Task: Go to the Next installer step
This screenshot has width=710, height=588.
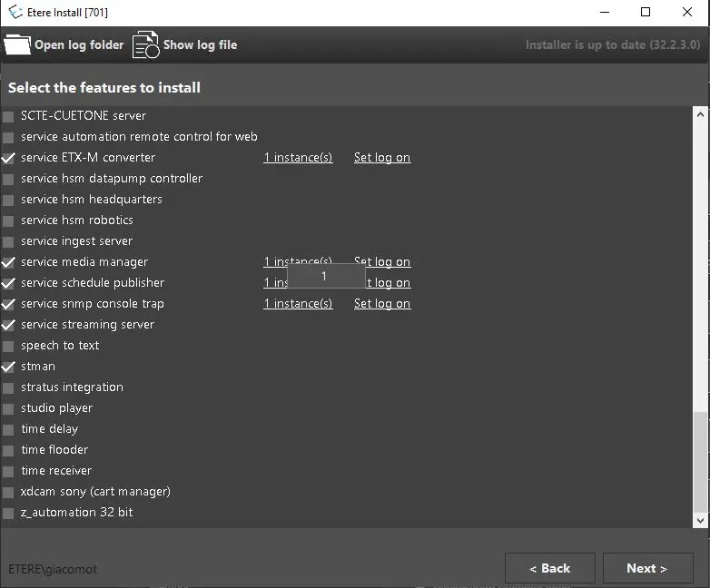Action: [646, 568]
